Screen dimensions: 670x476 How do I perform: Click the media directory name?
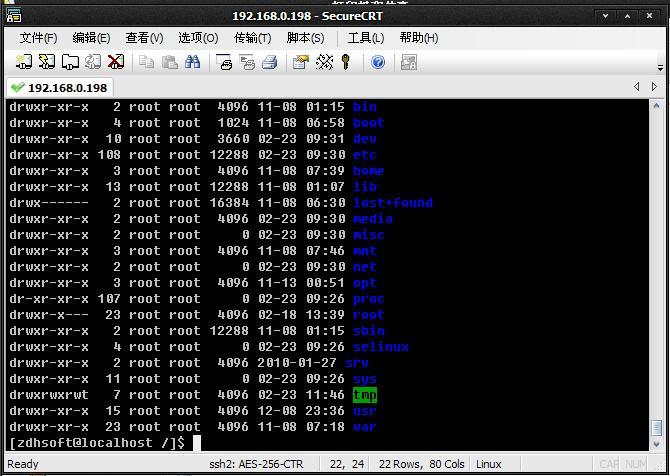(373, 219)
